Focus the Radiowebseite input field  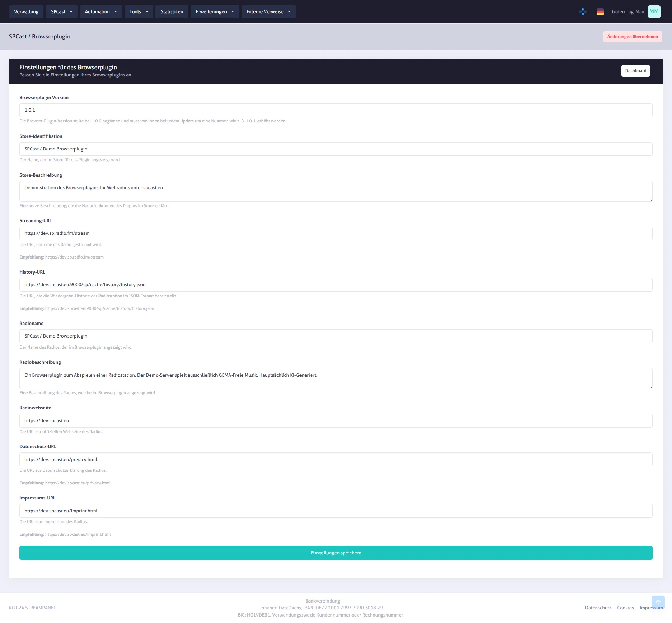coord(336,421)
